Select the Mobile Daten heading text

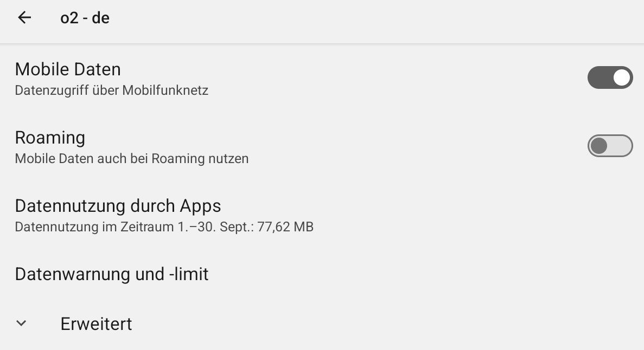tap(68, 69)
